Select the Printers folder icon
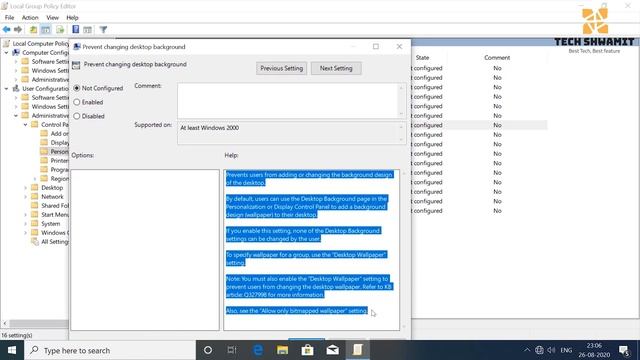This screenshot has width=640, height=360. pos(44,160)
